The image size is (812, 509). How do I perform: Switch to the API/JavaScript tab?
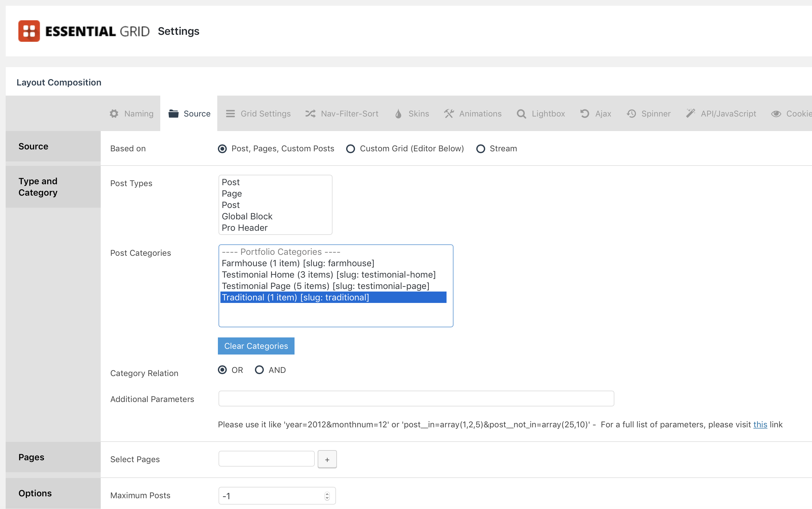721,114
